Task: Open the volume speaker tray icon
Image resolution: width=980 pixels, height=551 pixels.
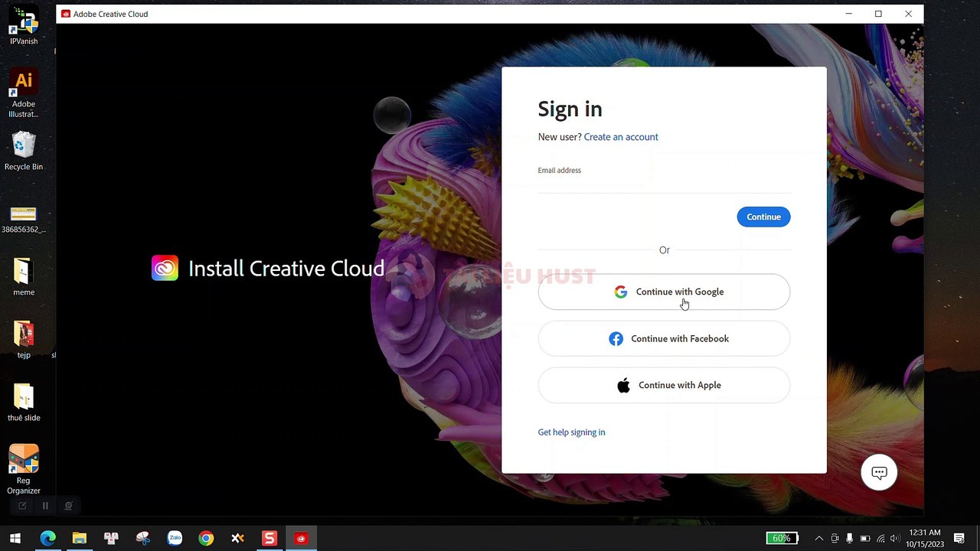Action: click(x=895, y=539)
